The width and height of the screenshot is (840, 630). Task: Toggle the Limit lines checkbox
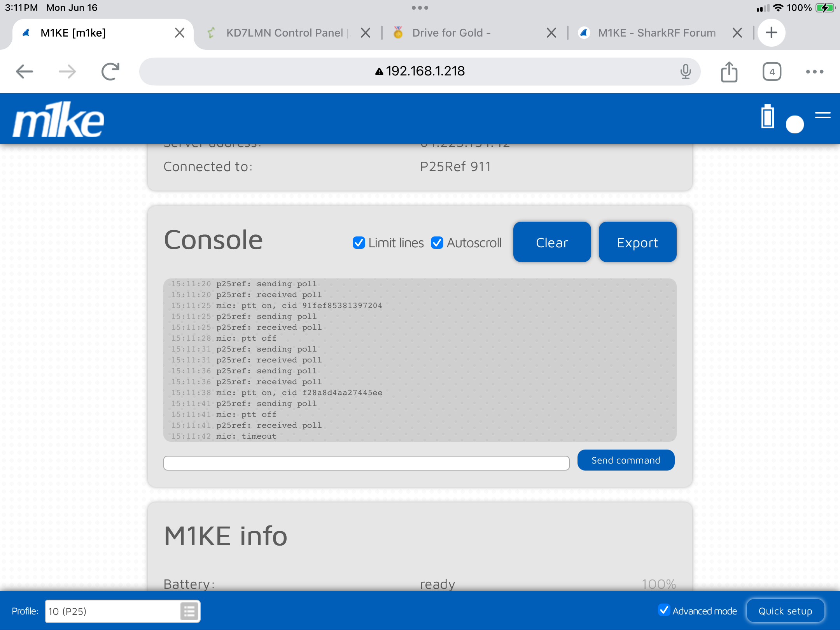[x=359, y=243]
